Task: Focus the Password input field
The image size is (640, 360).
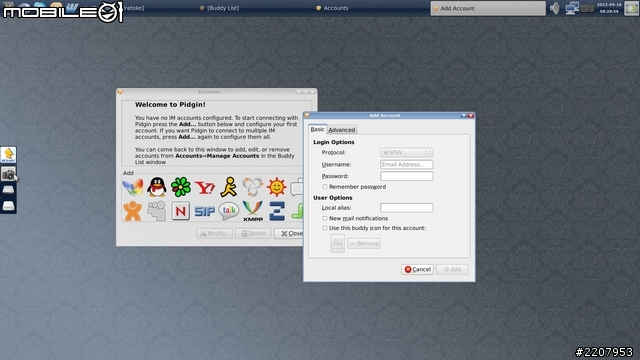Action: coord(407,176)
